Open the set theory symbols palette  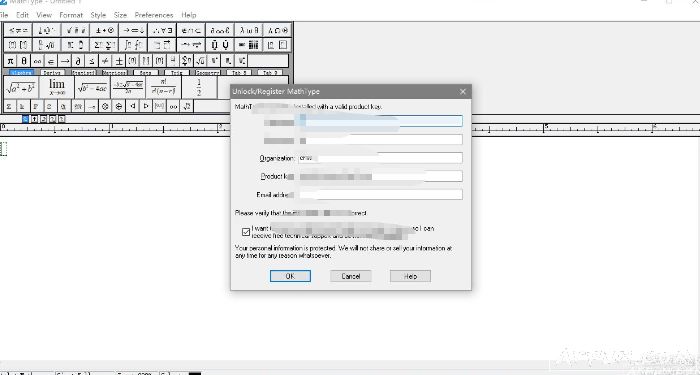pyautogui.click(x=192, y=30)
